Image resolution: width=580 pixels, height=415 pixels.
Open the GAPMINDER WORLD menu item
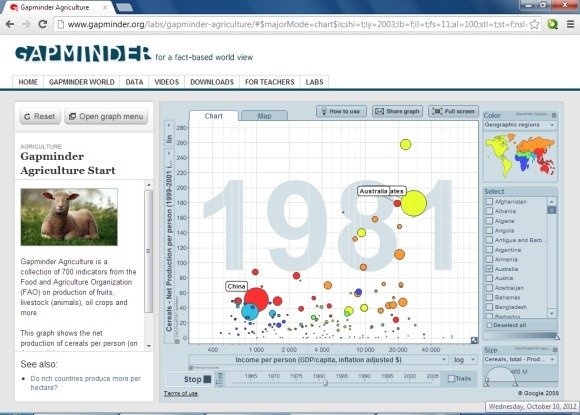coord(82,82)
